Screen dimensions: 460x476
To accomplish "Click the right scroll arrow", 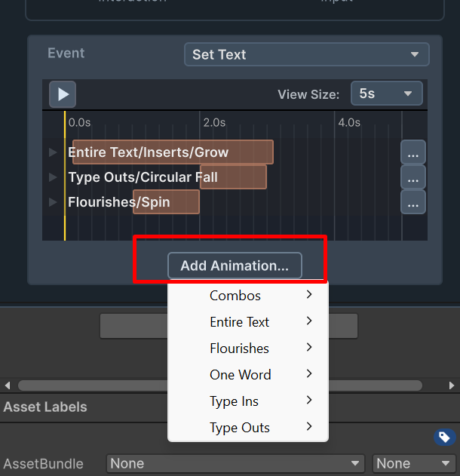I will [452, 385].
